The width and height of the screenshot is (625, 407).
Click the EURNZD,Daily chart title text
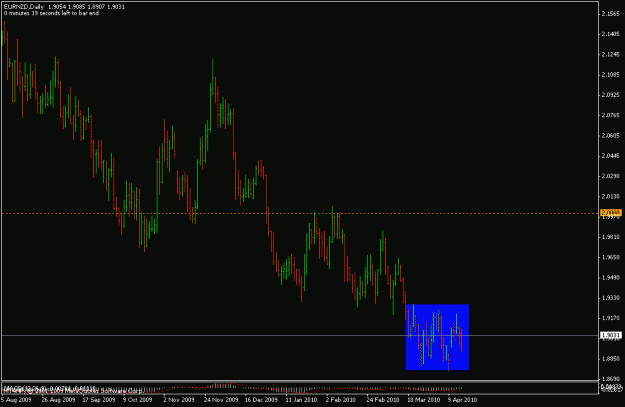click(24, 7)
